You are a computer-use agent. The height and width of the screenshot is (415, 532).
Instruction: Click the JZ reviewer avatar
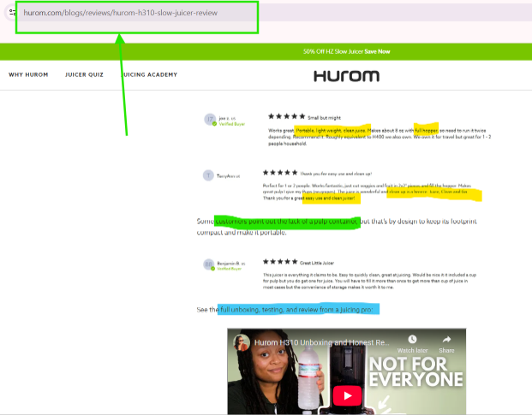[210, 119]
